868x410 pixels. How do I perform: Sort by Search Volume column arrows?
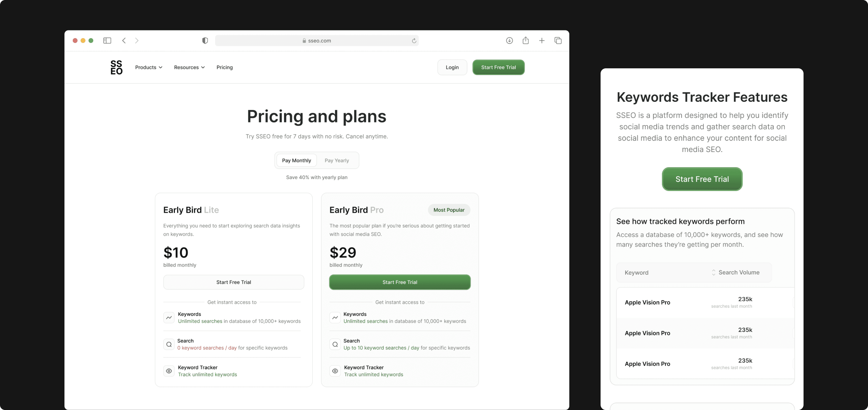click(x=713, y=272)
